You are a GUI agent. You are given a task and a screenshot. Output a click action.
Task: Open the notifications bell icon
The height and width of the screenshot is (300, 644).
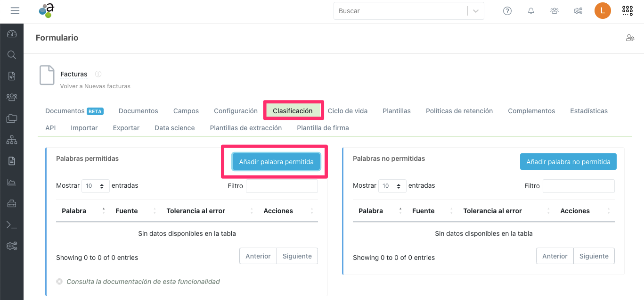(x=531, y=11)
